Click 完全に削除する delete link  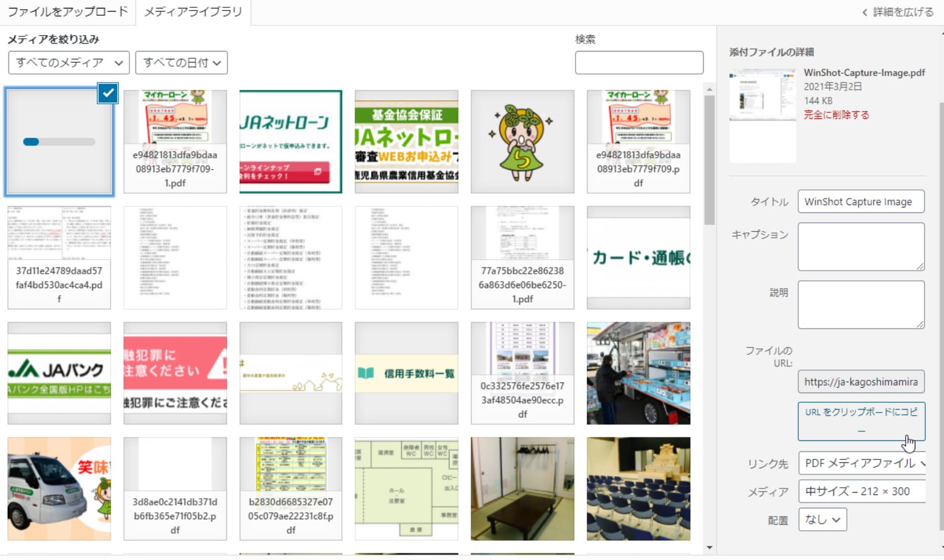(x=836, y=115)
